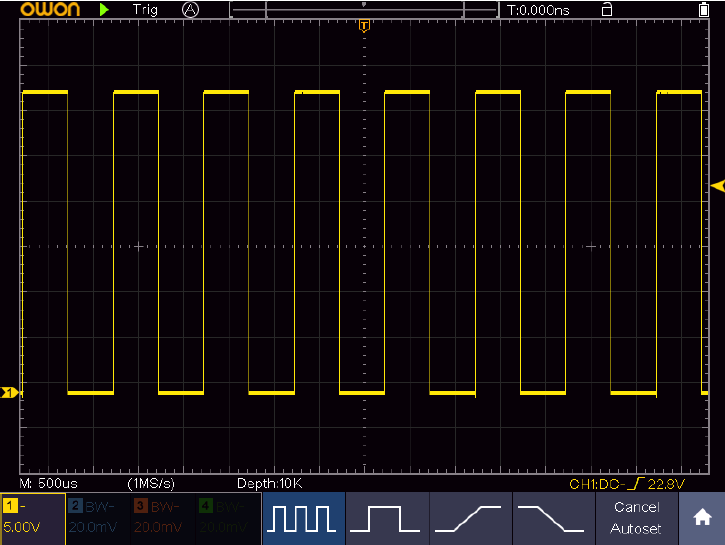Click the orange T trigger position marker
The height and width of the screenshot is (545, 725).
[x=364, y=25]
